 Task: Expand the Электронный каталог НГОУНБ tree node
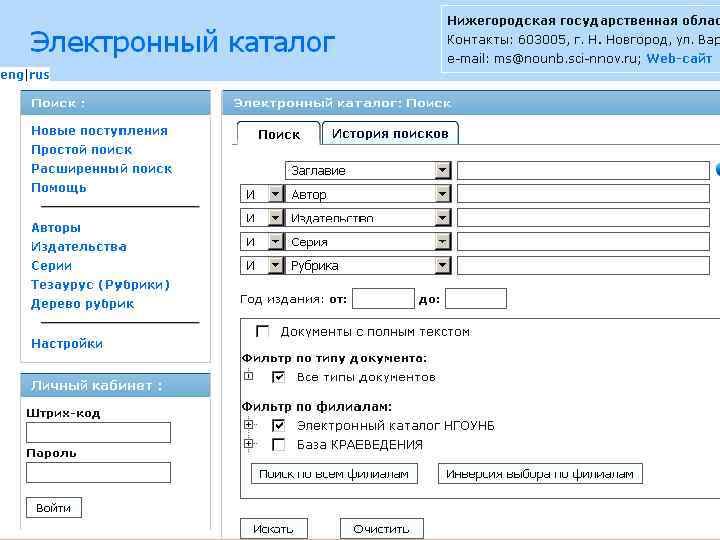[248, 425]
